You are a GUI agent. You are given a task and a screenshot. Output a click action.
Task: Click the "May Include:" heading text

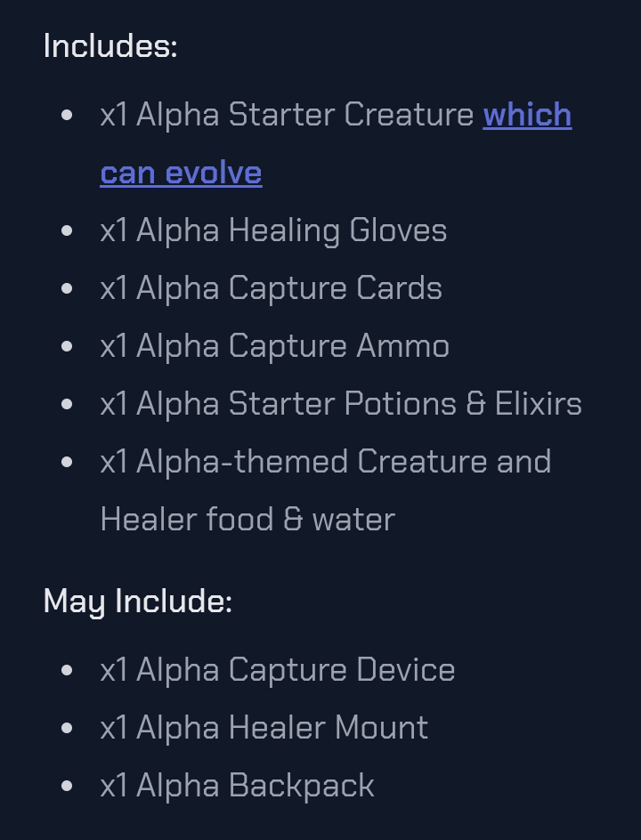(x=138, y=601)
